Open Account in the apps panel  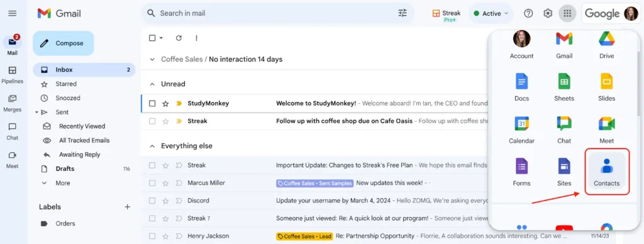[x=521, y=45]
